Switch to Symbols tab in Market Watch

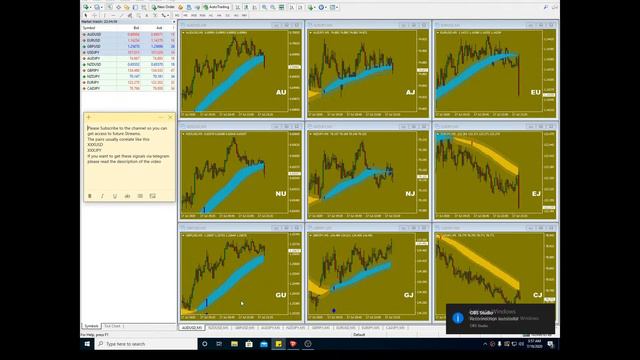(x=91, y=326)
